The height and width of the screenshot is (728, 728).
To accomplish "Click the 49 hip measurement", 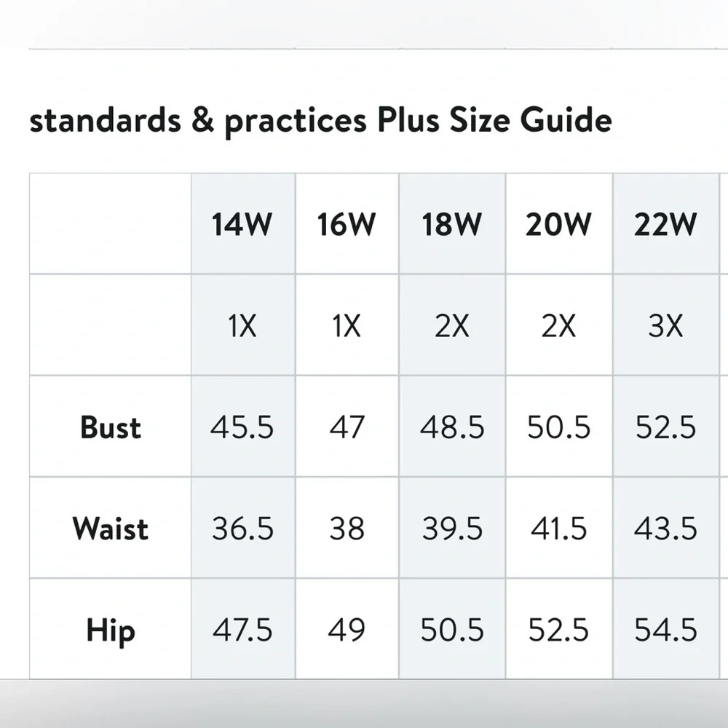I will [x=347, y=630].
